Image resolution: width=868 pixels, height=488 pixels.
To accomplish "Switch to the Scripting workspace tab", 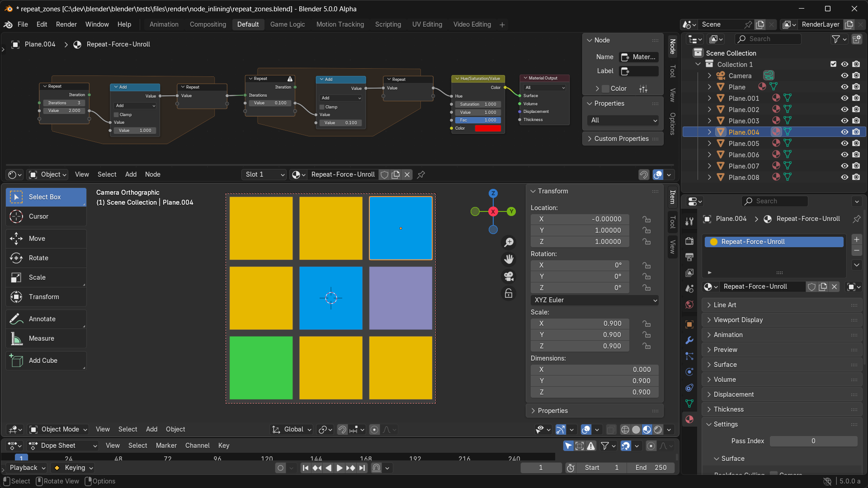I will [388, 24].
